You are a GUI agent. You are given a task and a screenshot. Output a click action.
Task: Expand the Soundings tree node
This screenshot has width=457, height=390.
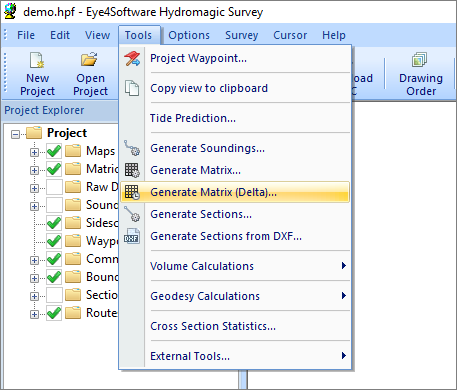click(x=34, y=206)
